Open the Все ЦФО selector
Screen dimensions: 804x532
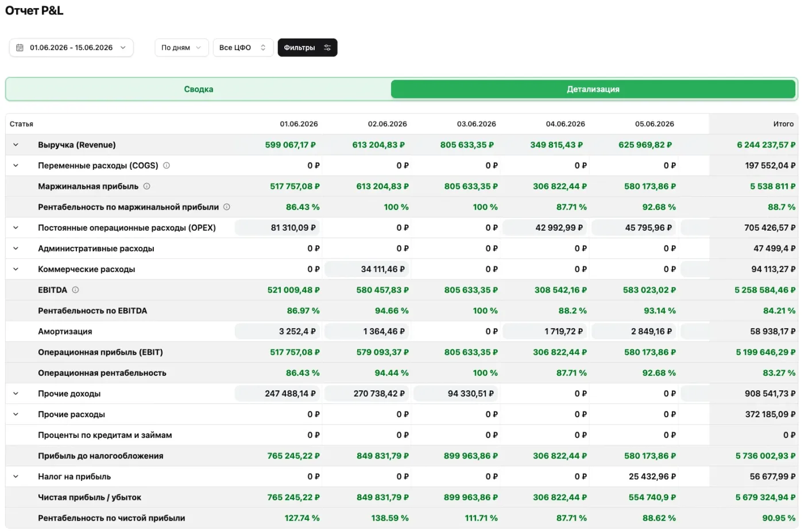(x=242, y=48)
